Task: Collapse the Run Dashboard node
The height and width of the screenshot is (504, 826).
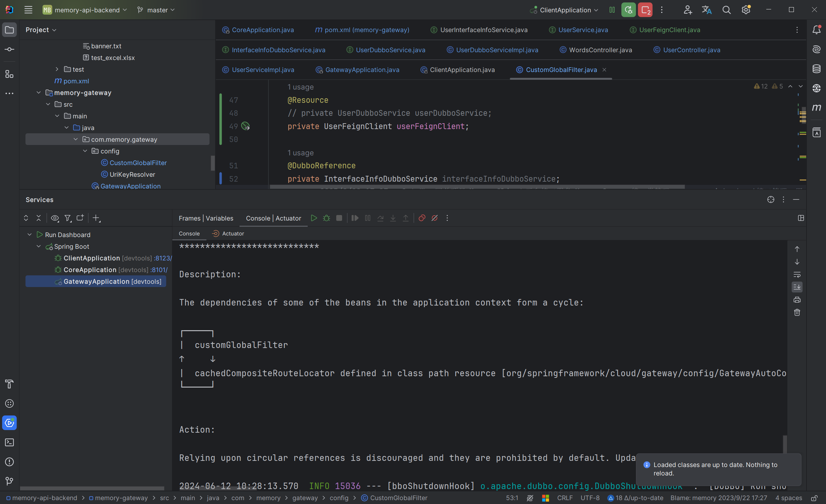Action: point(30,234)
